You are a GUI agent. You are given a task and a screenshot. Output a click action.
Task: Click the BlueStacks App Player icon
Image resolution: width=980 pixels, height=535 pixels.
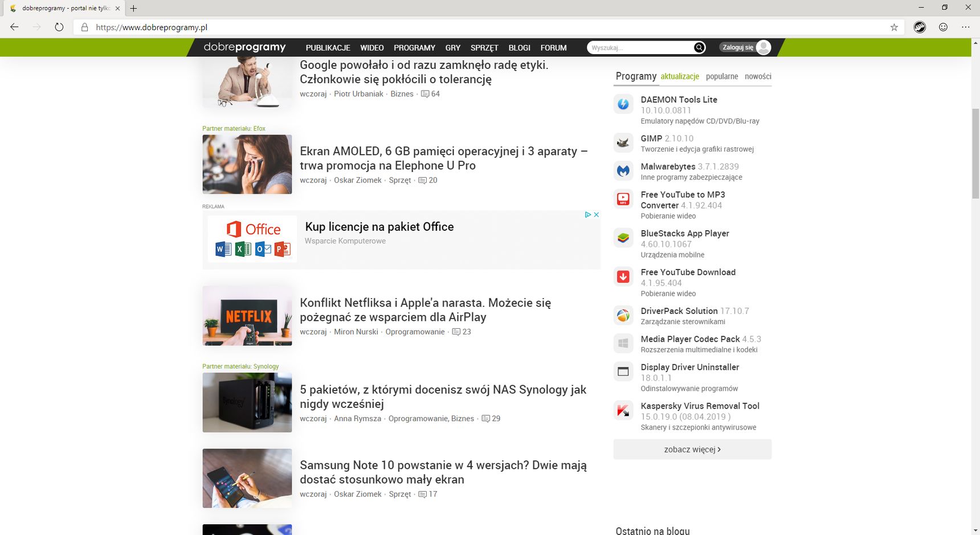(x=623, y=238)
